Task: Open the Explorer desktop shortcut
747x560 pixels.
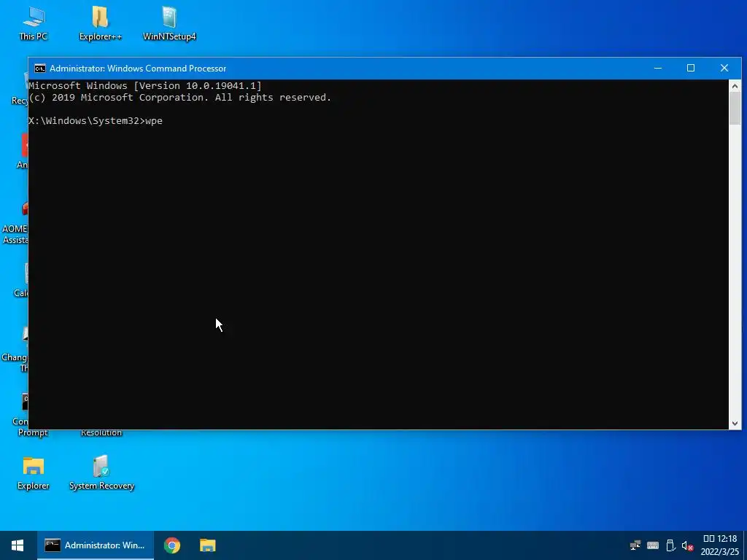Action: (x=34, y=472)
